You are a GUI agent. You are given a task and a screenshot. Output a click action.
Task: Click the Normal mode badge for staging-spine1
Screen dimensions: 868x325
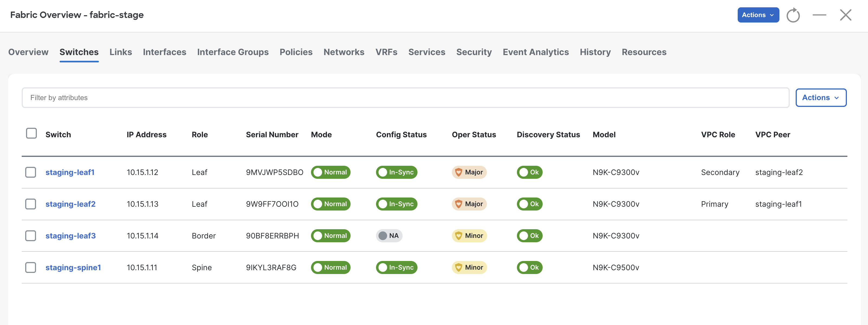[331, 268]
